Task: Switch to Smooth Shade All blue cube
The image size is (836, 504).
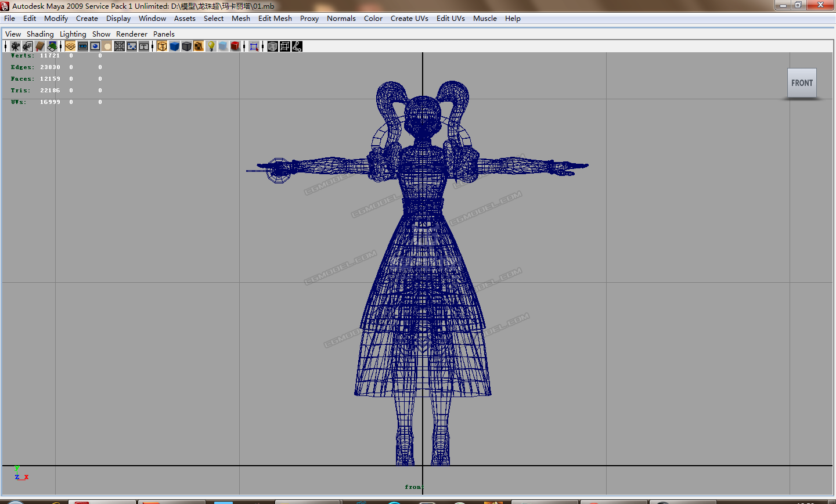Action: point(174,46)
